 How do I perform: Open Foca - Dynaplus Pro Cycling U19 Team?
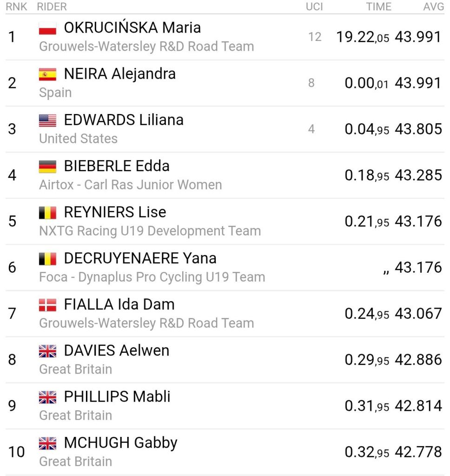(x=152, y=277)
